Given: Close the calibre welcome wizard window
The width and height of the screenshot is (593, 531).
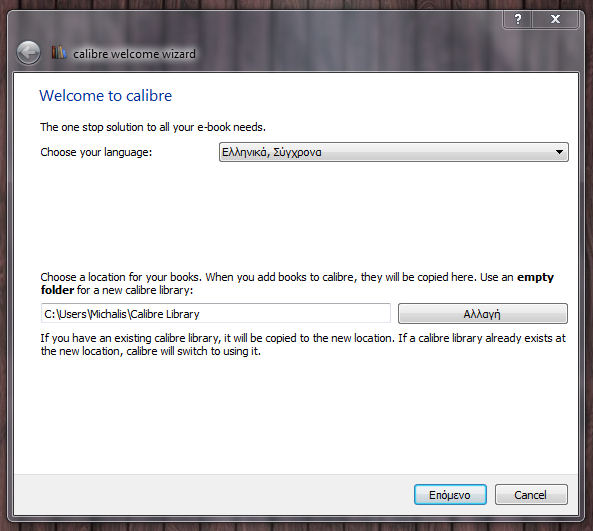Looking at the screenshot, I should pyautogui.click(x=555, y=19).
